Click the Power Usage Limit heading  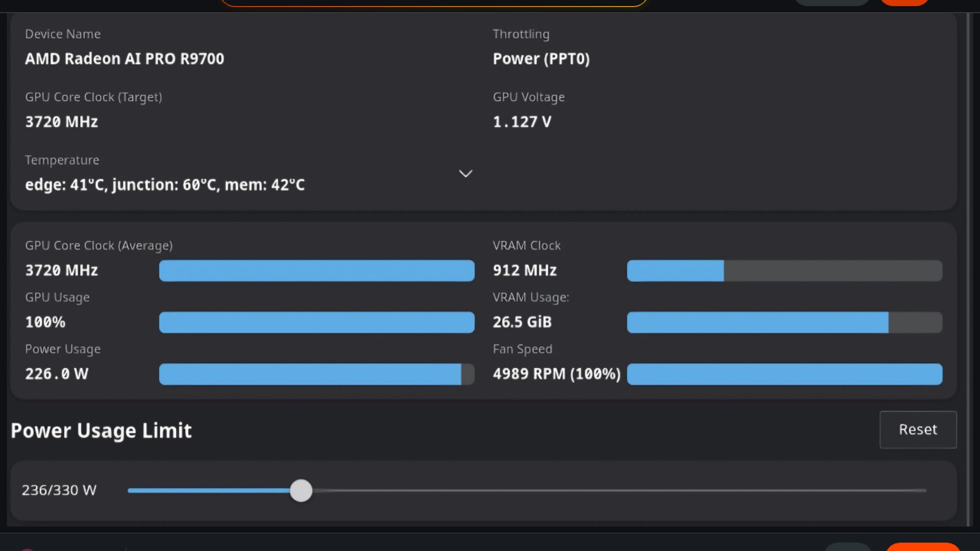(101, 431)
